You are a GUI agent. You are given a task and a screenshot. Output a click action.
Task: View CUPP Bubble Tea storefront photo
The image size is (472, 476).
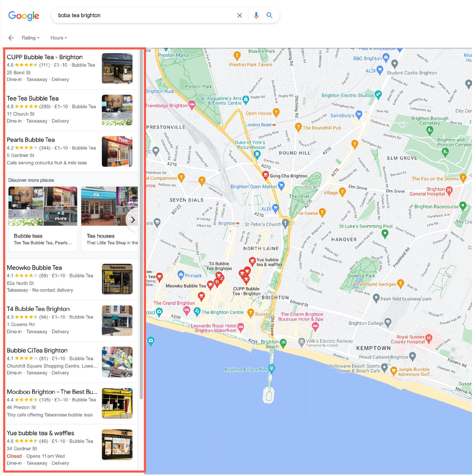(117, 68)
